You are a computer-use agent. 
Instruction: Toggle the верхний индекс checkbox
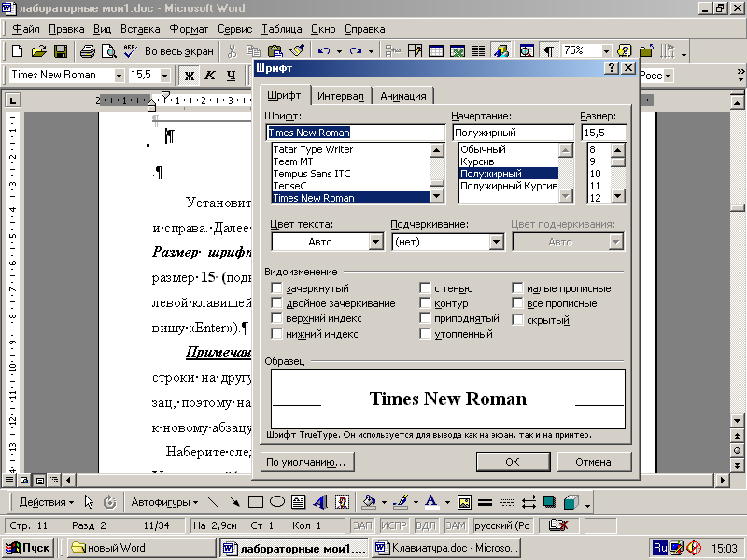click(276, 318)
